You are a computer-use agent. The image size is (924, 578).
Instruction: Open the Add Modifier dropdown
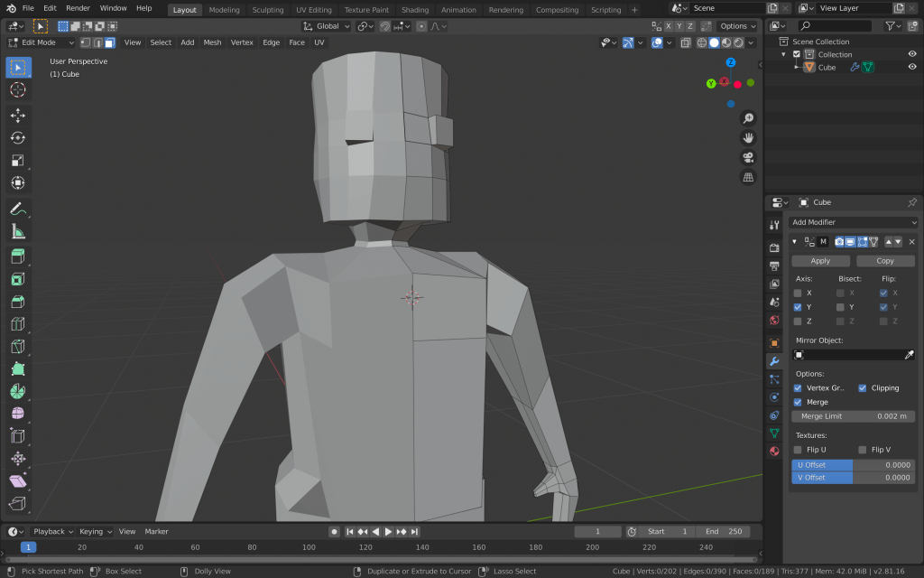pos(854,222)
